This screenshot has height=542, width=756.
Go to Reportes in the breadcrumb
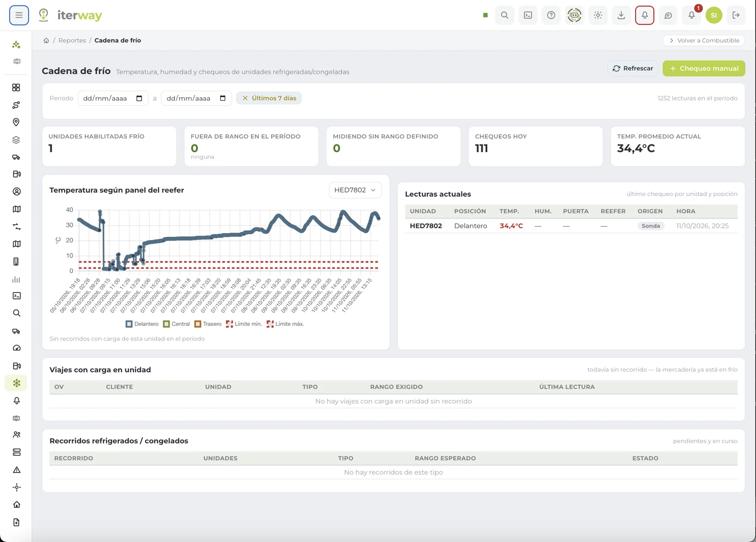click(x=72, y=40)
